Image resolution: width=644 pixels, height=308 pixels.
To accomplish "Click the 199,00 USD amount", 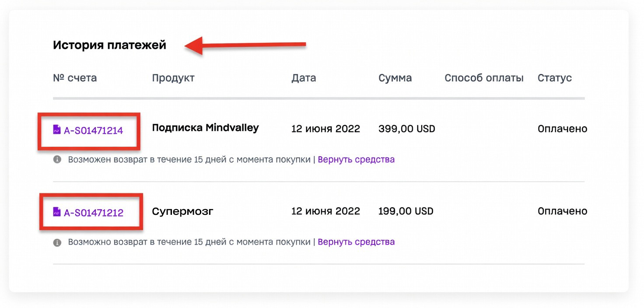I will click(406, 212).
